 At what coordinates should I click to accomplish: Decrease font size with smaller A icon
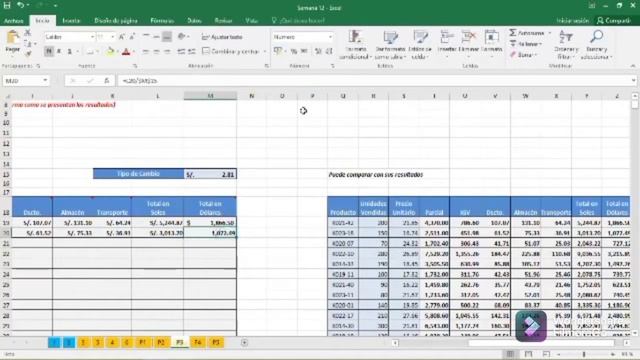click(x=131, y=37)
